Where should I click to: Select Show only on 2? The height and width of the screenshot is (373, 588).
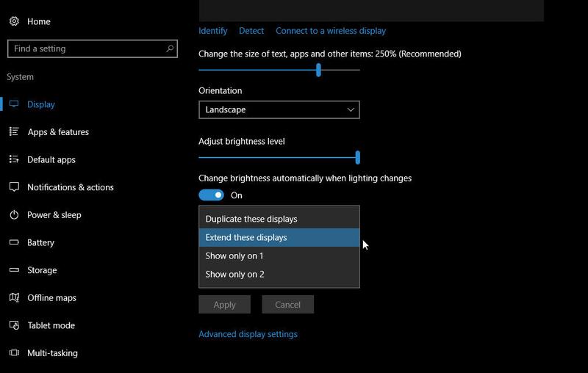(279, 274)
